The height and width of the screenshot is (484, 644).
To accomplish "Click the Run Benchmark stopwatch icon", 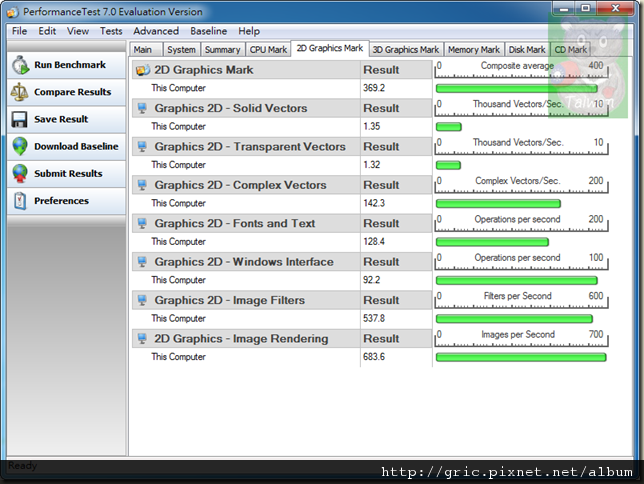I will [x=20, y=65].
